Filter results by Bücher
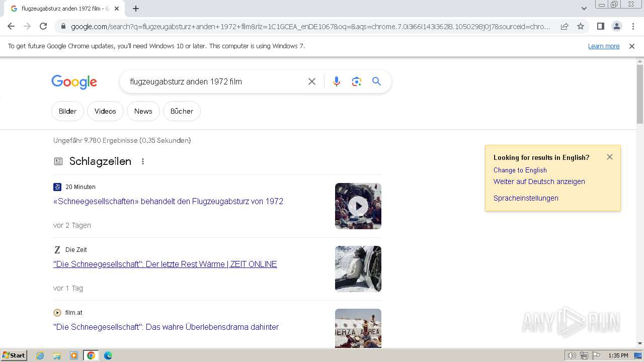This screenshot has height=362, width=644. [x=182, y=111]
